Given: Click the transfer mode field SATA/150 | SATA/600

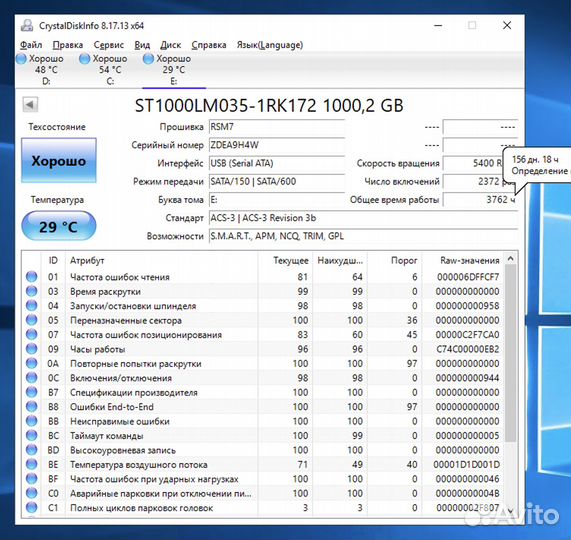Looking at the screenshot, I should click(277, 182).
